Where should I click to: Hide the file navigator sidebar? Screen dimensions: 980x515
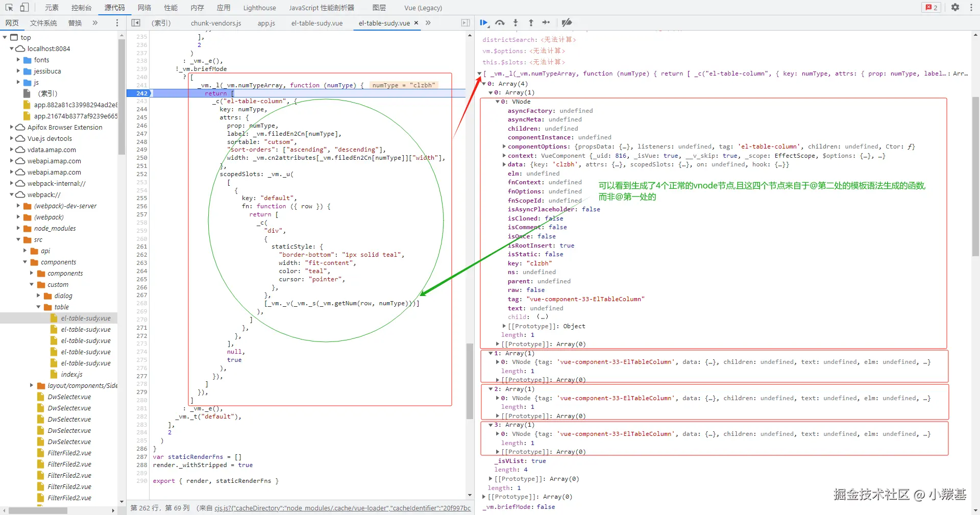pyautogui.click(x=136, y=23)
